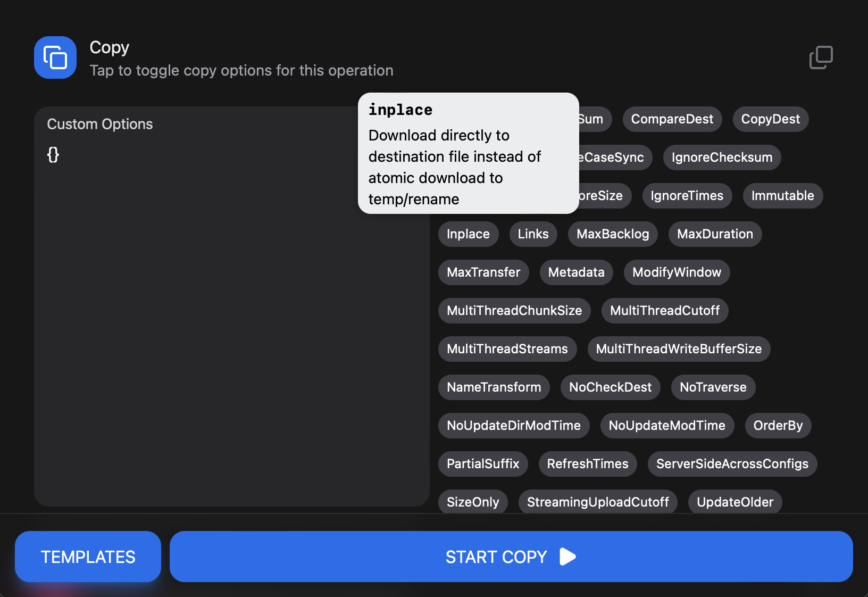Enable MultiThreadStreams option
Image resolution: width=868 pixels, height=597 pixels.
[507, 349]
